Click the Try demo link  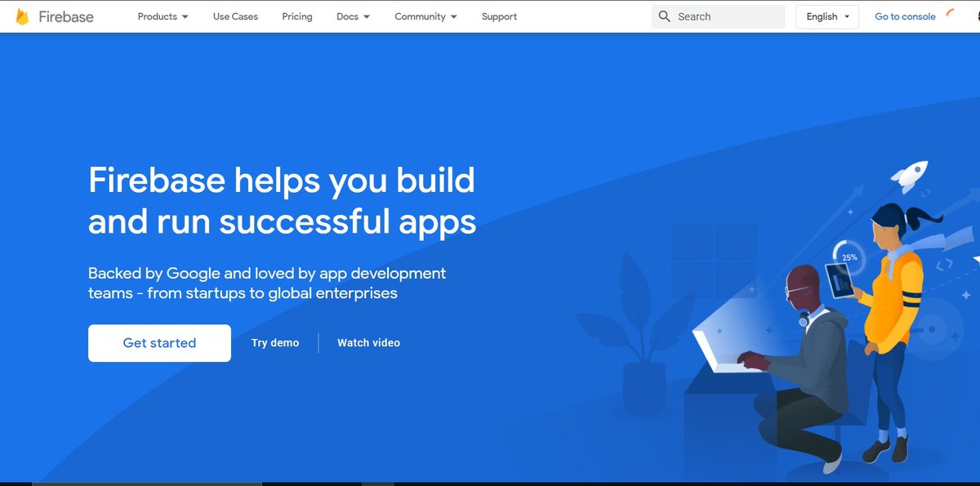coord(275,343)
